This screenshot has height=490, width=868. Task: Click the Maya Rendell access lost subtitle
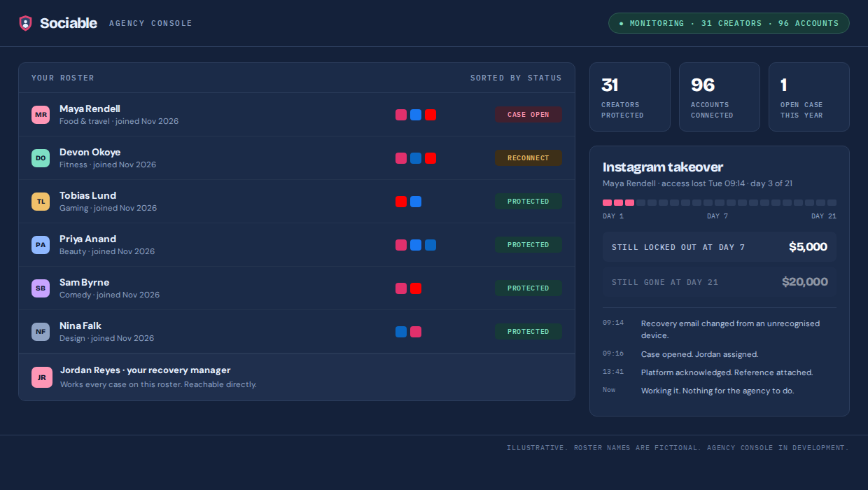point(697,183)
